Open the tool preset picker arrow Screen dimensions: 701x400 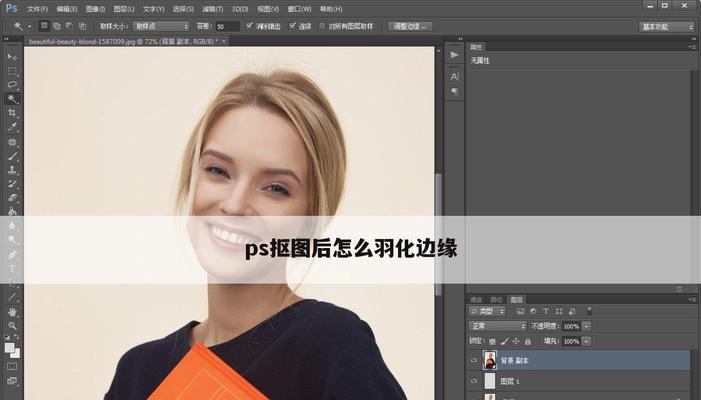click(30, 26)
